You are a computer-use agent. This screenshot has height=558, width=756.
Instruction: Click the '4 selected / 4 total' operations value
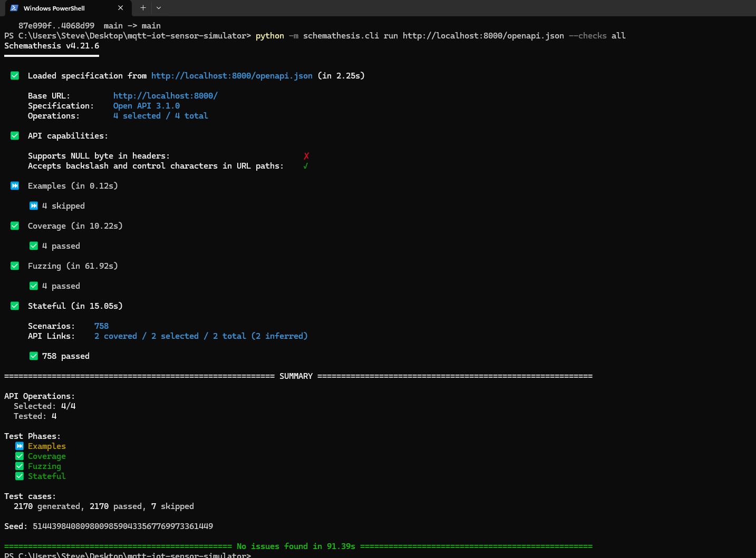click(x=161, y=116)
